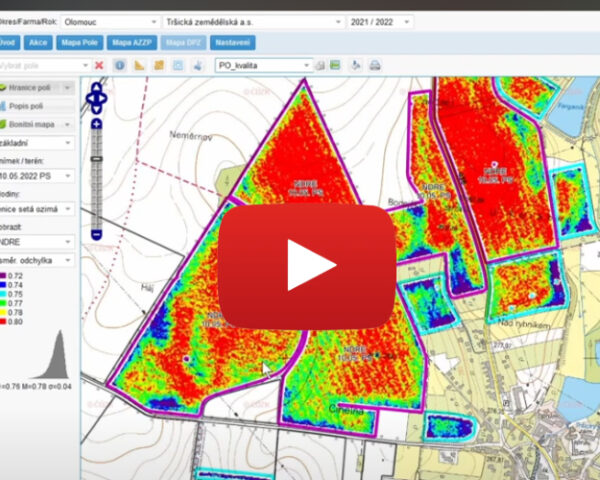The width and height of the screenshot is (600, 480).
Task: Click the purple 0.72 legend swatch
Action: [3, 276]
